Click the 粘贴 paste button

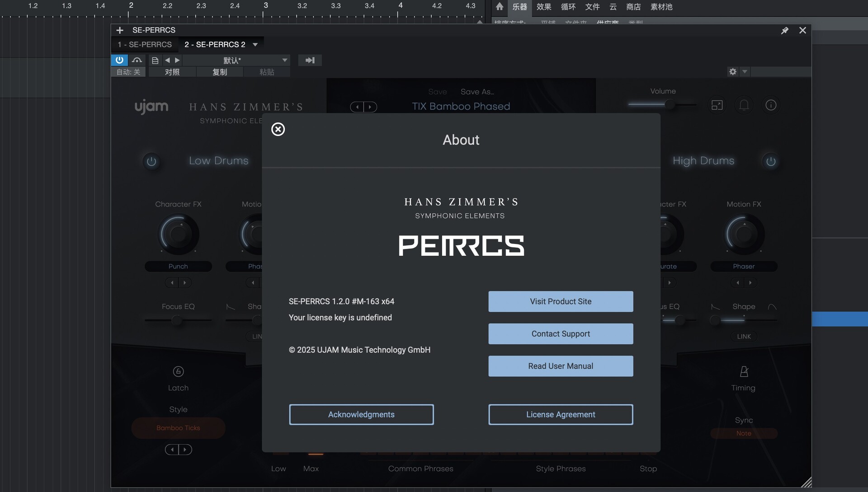[x=267, y=72]
